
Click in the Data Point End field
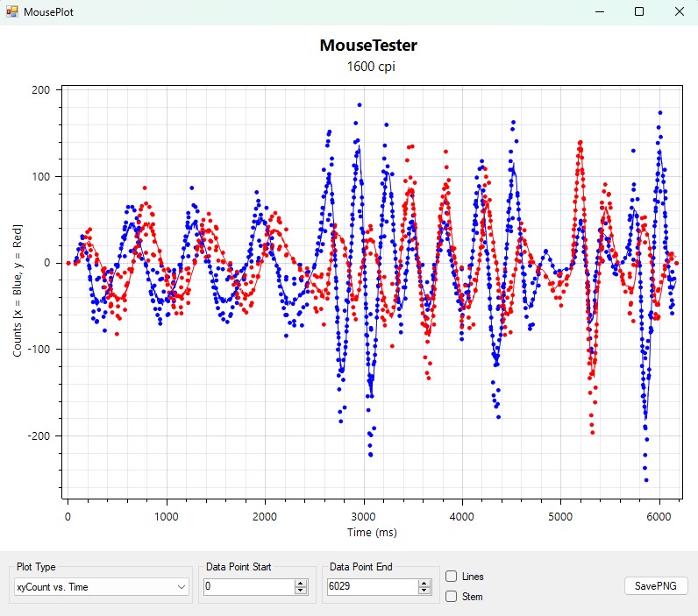coord(368,587)
